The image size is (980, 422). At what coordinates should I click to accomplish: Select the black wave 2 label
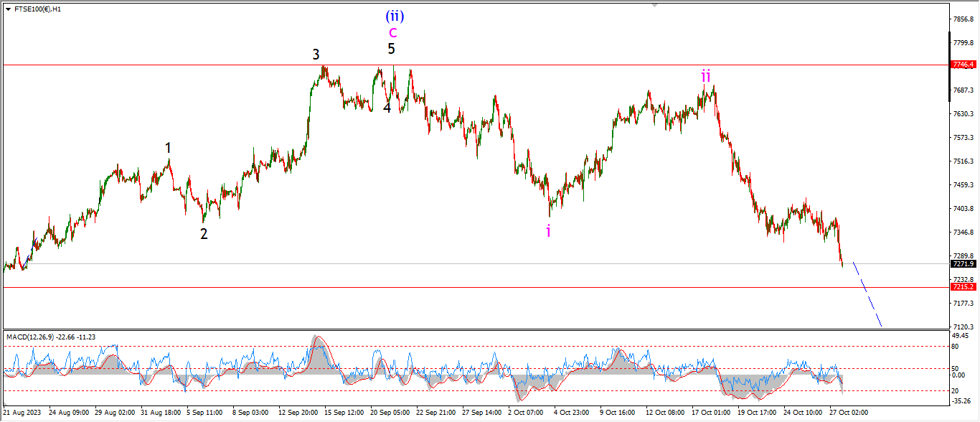coord(204,233)
